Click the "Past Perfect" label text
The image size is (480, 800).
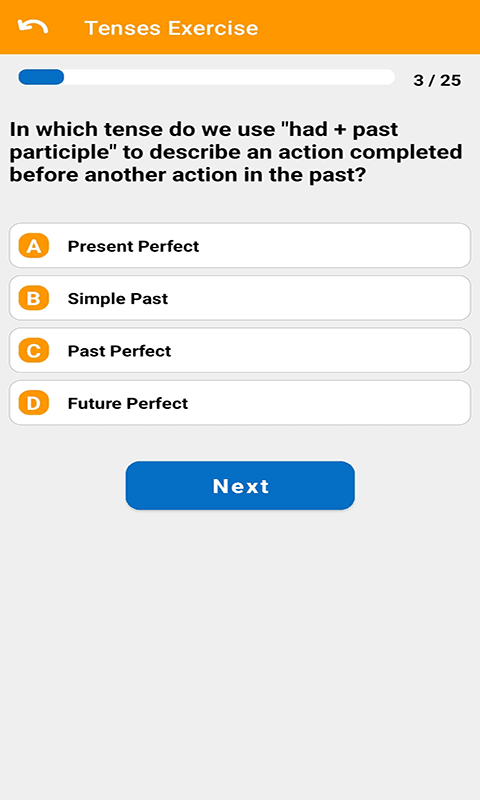[119, 351]
